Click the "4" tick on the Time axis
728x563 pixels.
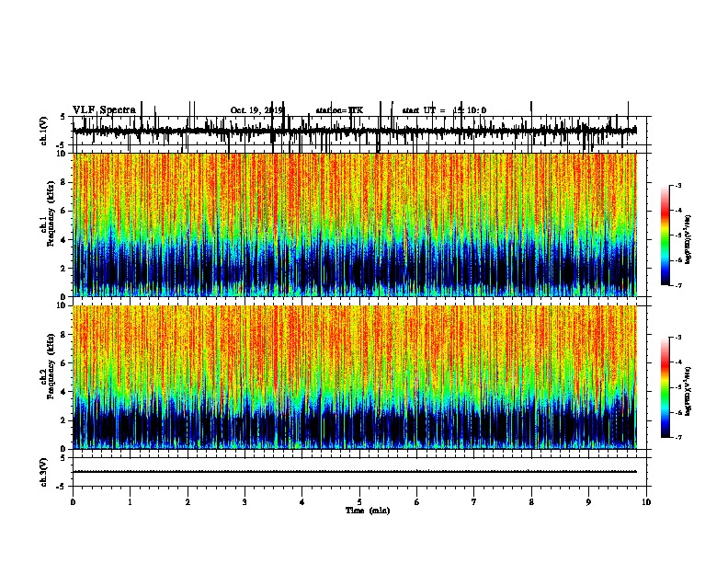click(302, 502)
